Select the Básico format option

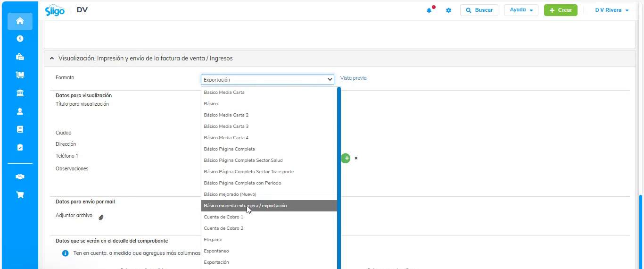pos(269,104)
